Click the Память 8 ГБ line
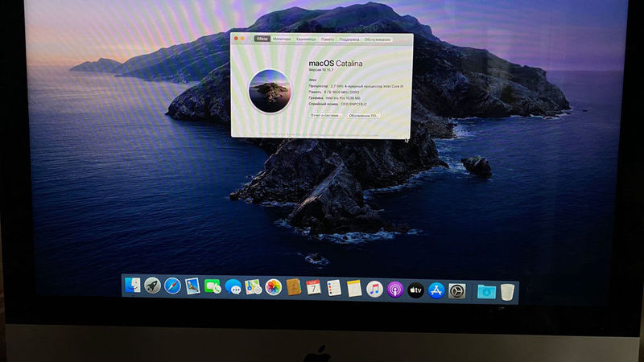Viewport: 644px width, 362px height. [x=334, y=93]
